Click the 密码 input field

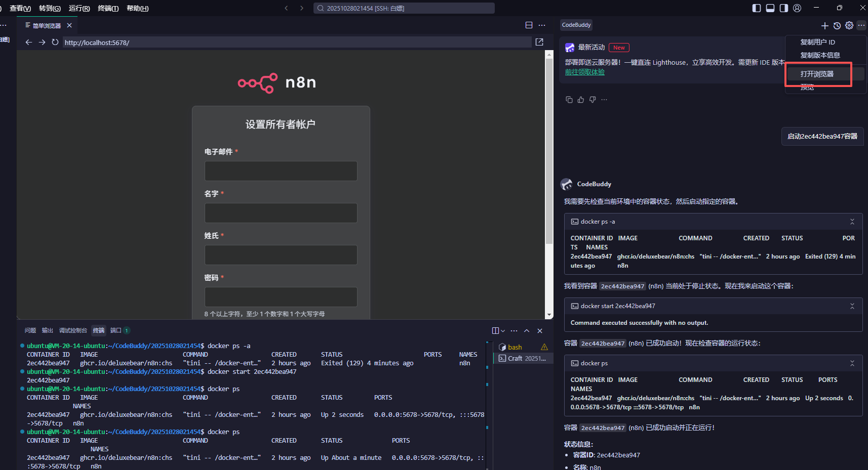(281, 297)
